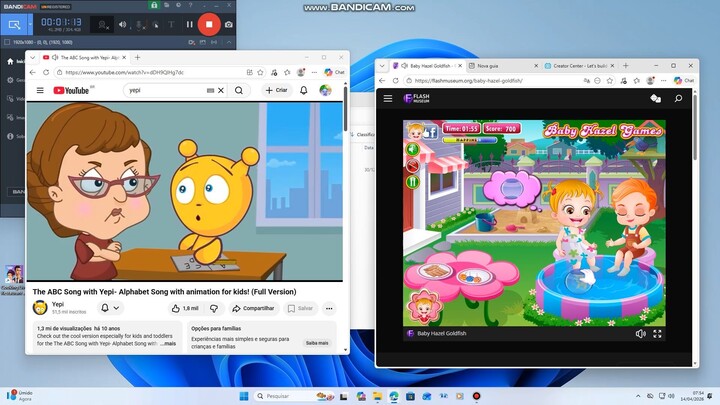Pause the Bandicam recording
The width and height of the screenshot is (720, 405).
pos(188,23)
